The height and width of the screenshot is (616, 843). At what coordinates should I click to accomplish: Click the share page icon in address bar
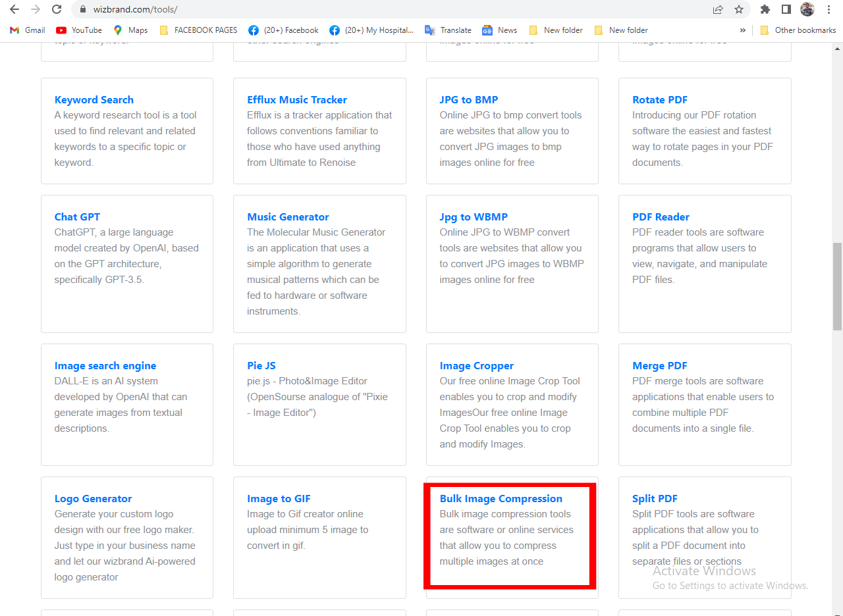pyautogui.click(x=718, y=9)
